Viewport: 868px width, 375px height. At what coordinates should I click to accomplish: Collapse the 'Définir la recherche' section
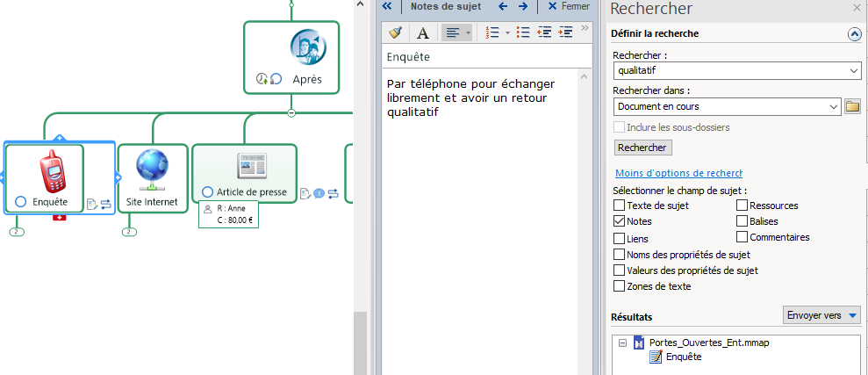click(x=854, y=34)
